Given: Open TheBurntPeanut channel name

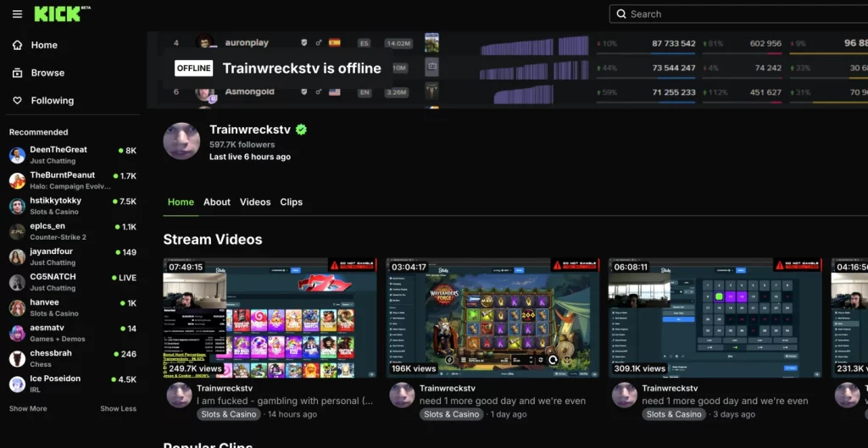Looking at the screenshot, I should [63, 174].
